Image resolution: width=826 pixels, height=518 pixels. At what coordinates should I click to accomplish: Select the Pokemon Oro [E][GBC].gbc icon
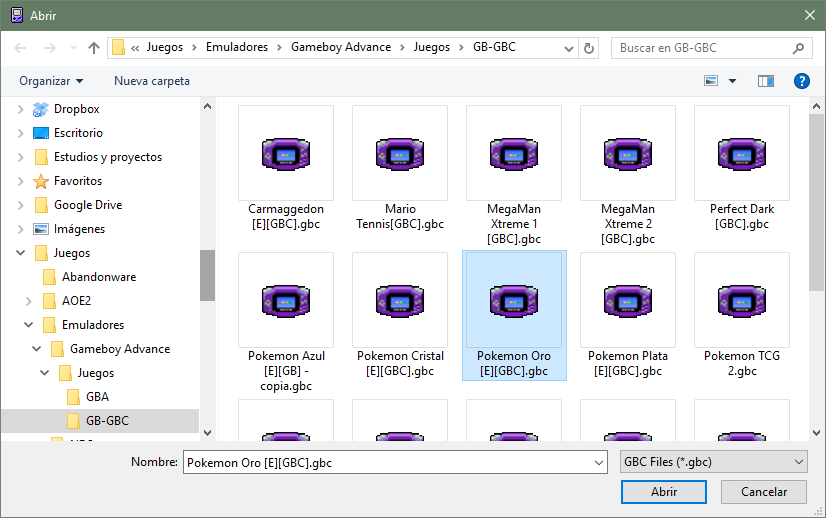click(x=514, y=300)
